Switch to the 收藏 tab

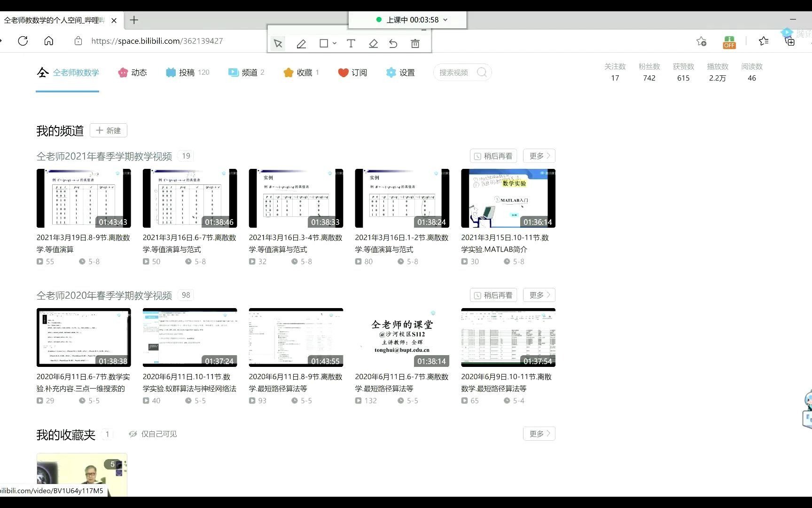pos(301,72)
